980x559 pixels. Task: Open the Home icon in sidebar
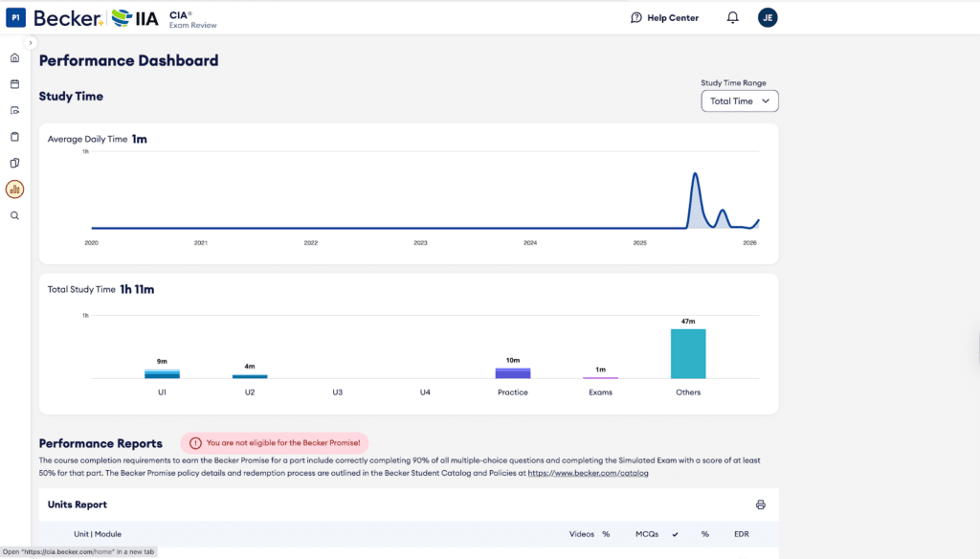coord(14,57)
